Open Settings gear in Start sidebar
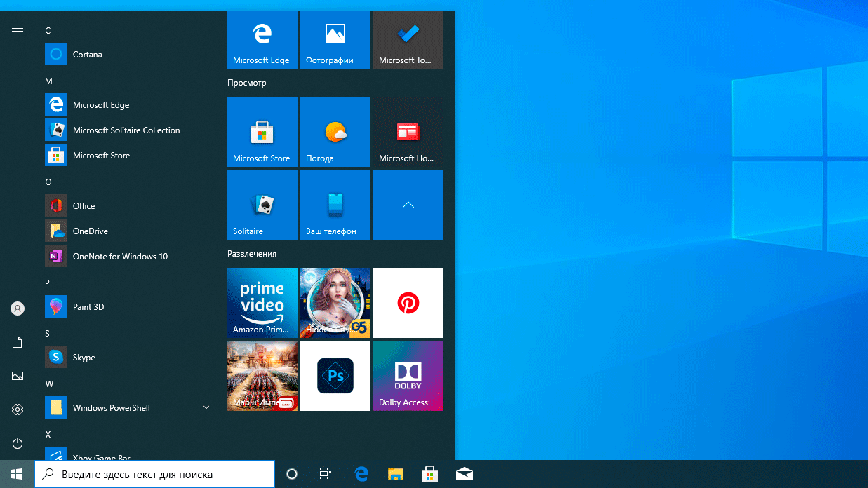This screenshot has height=488, width=868. [18, 409]
